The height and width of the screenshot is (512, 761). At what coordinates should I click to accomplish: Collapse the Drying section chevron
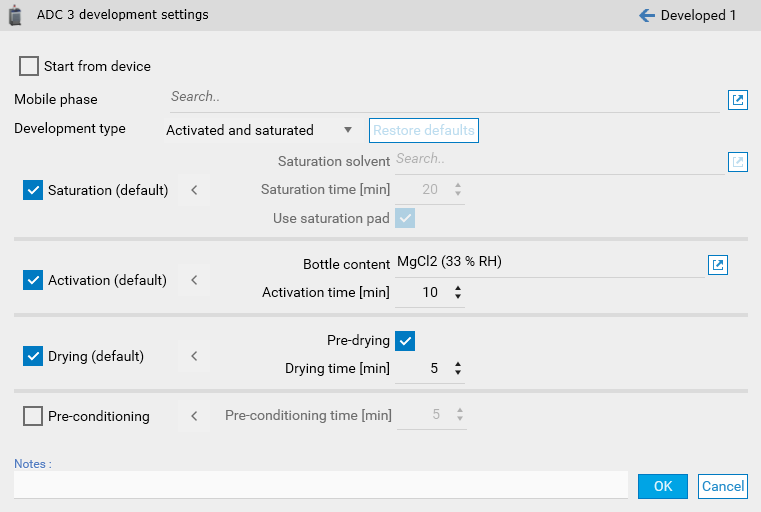[194, 356]
